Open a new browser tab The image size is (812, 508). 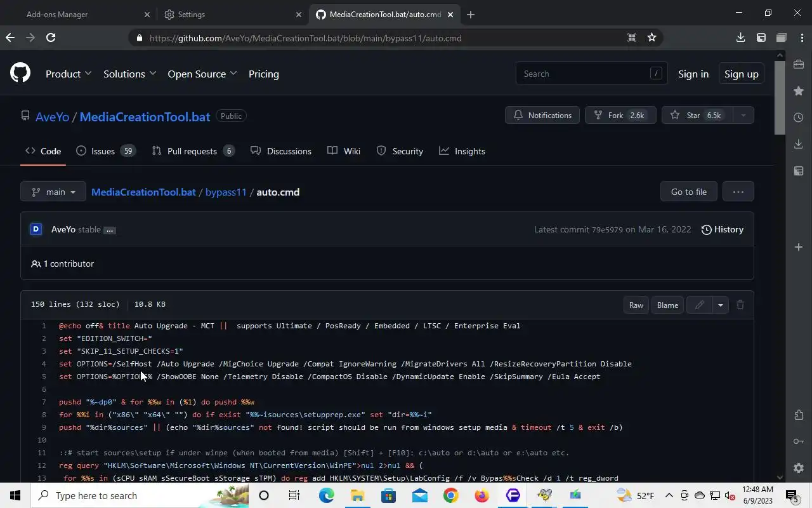(x=471, y=14)
